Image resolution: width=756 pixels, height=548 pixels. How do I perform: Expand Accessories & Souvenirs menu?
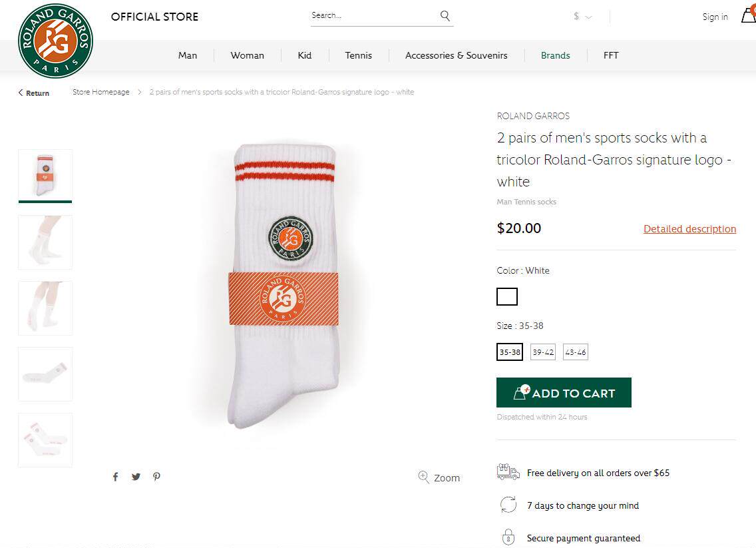click(456, 55)
